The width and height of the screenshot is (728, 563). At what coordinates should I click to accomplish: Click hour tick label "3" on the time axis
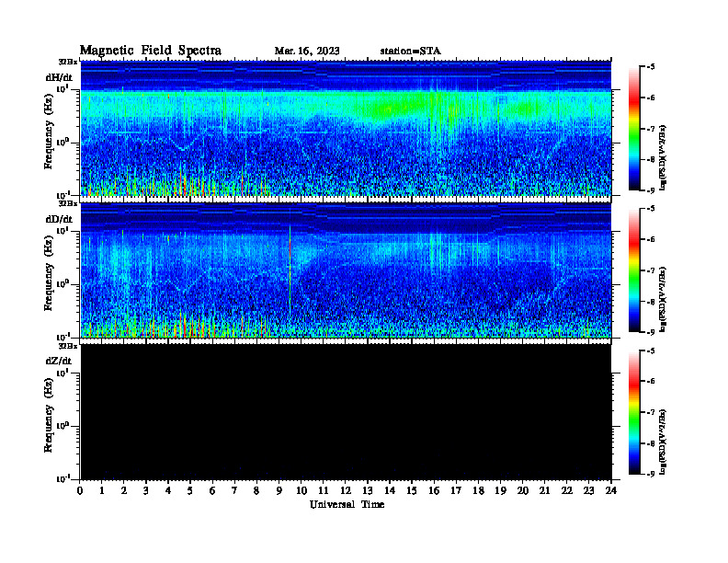coord(146,490)
